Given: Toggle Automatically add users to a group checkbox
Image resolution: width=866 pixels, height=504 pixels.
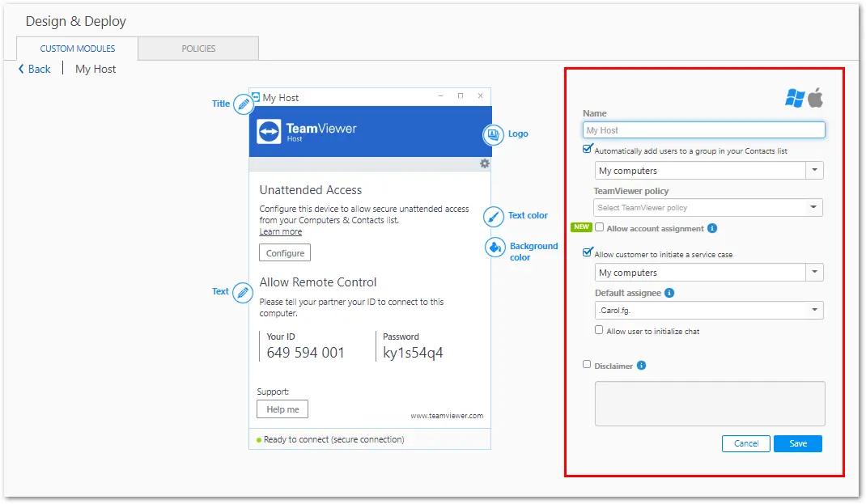Looking at the screenshot, I should point(587,149).
